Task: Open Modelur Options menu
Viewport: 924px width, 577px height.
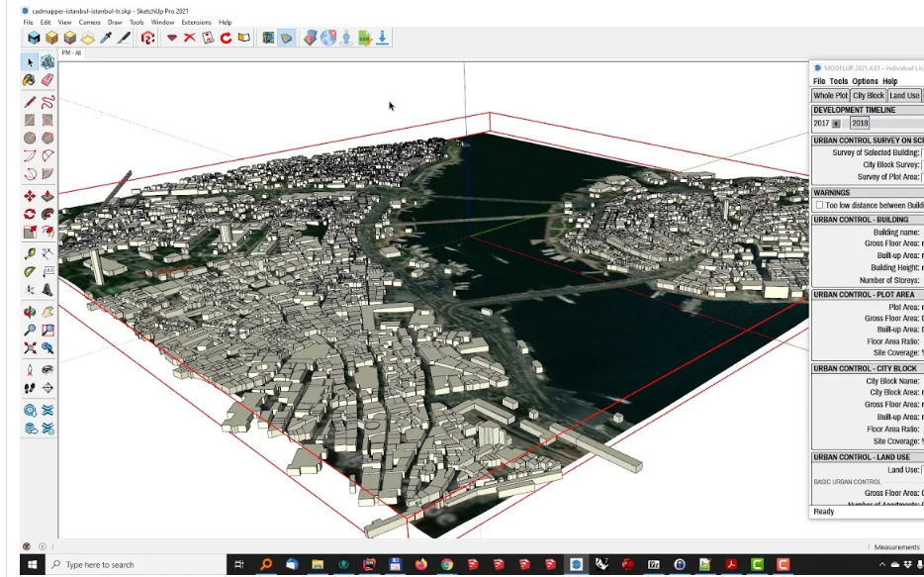Action: pyautogui.click(x=865, y=81)
